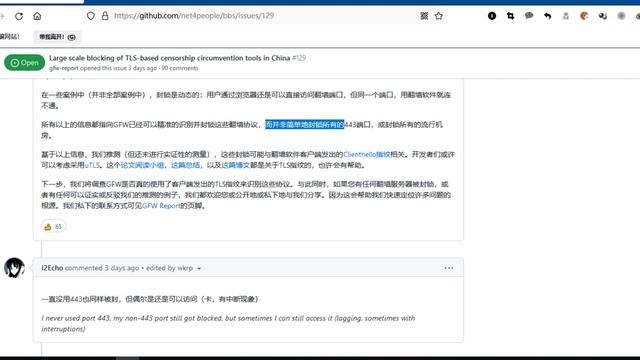The width and height of the screenshot is (640, 360).
Task: Open the 这篇总结 link
Action: click(x=185, y=165)
